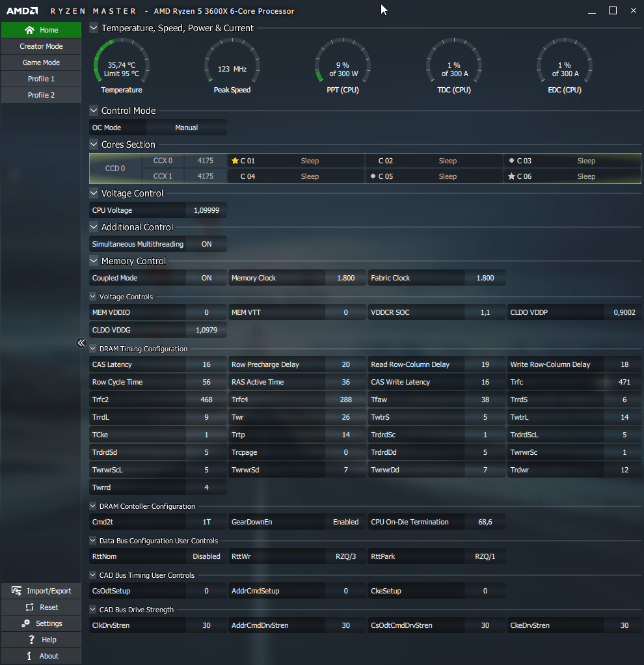This screenshot has height=665, width=644.
Task: Click the Cmd2t 1T value
Action: [206, 522]
